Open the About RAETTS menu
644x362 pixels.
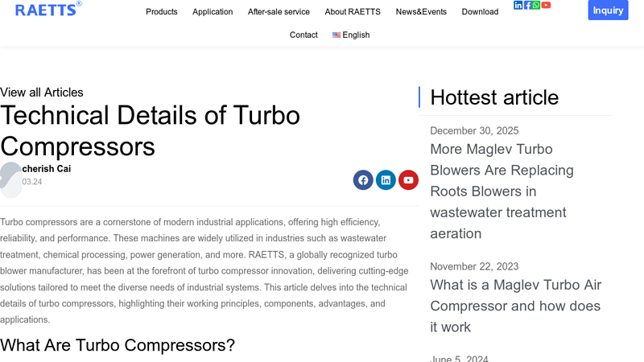(353, 12)
